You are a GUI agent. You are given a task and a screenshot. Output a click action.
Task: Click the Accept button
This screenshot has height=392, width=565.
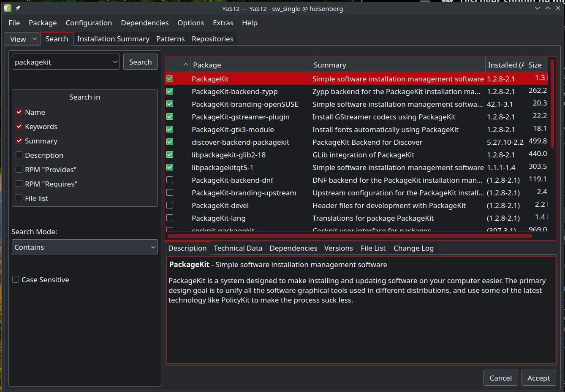(x=538, y=378)
